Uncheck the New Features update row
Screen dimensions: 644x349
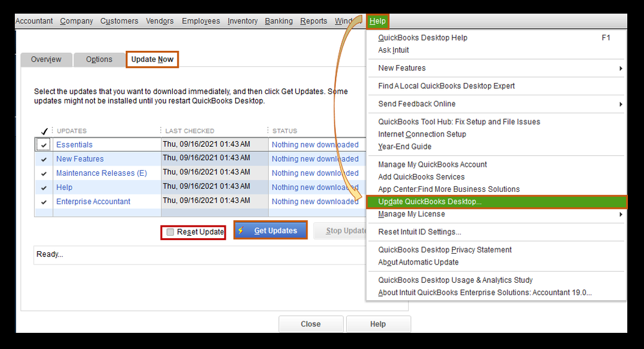tap(44, 159)
